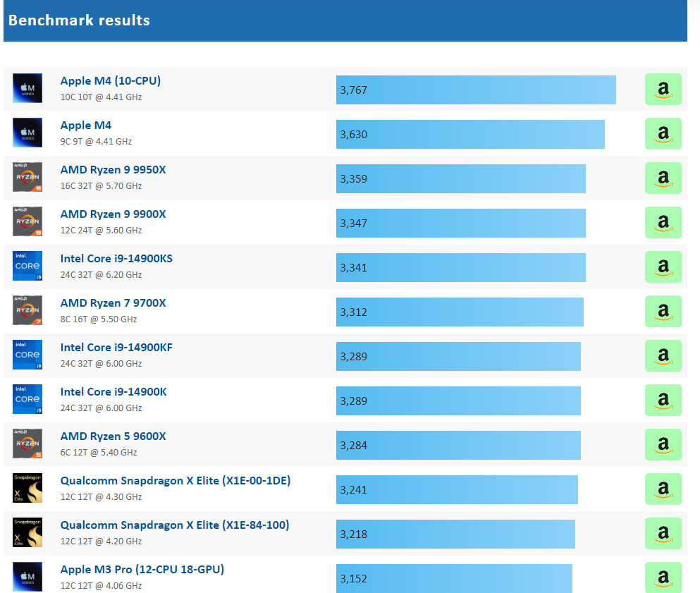Click Amazon icon next to Ryzen 9 9950X

point(663,178)
